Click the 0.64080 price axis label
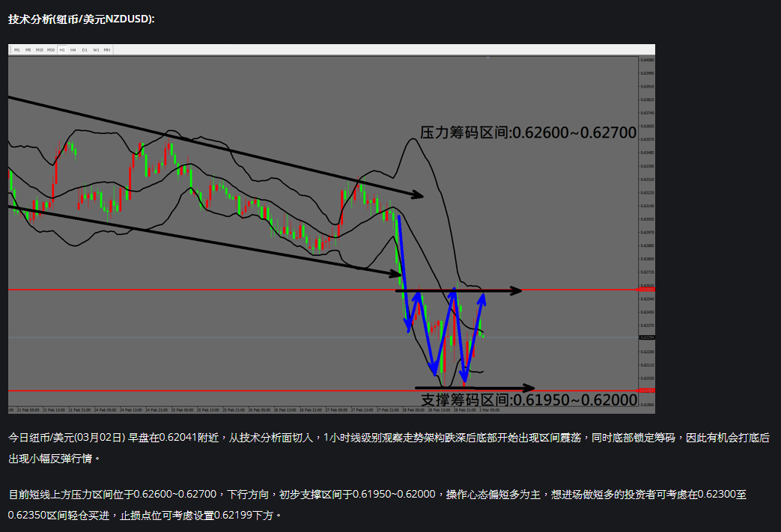The image size is (781, 532). (647, 60)
